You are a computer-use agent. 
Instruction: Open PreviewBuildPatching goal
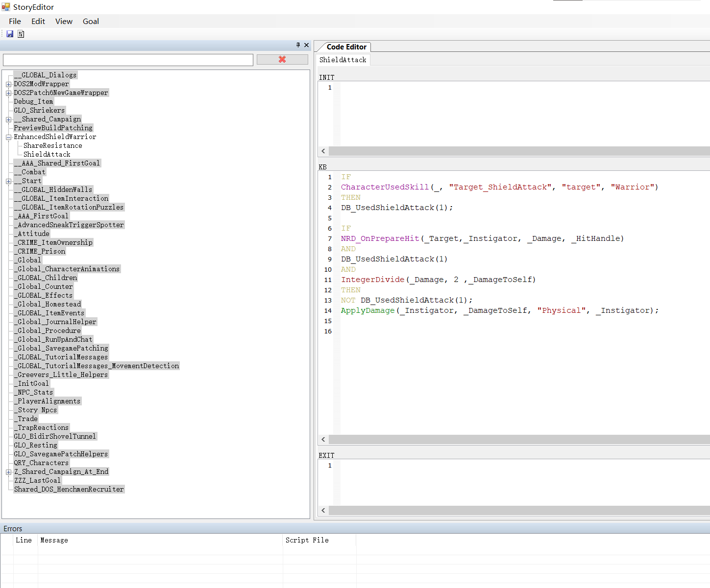tap(53, 128)
